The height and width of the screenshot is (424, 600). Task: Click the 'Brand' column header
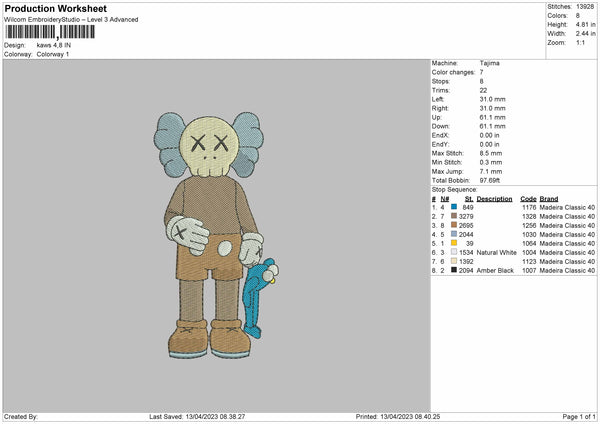[549, 199]
